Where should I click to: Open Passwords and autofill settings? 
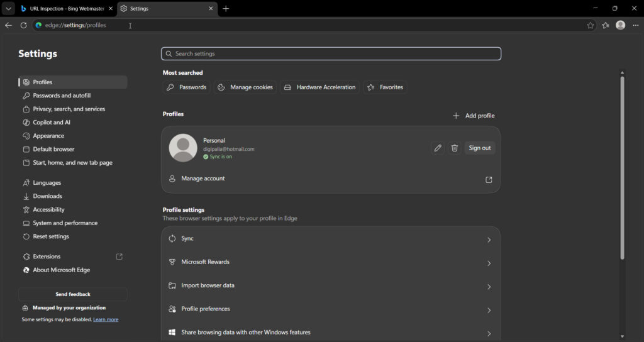73,96
